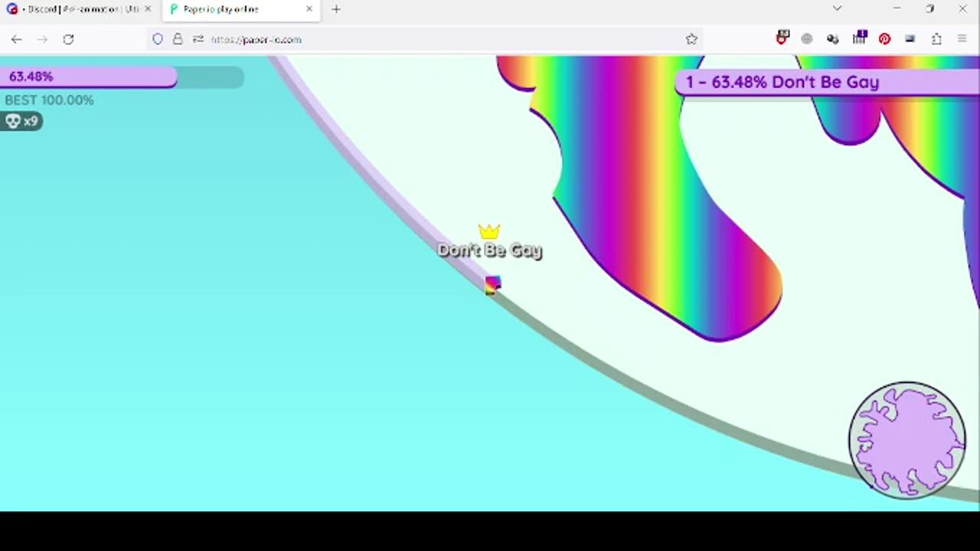Image resolution: width=980 pixels, height=551 pixels.
Task: Open the Pinterest extension icon
Action: 884,39
